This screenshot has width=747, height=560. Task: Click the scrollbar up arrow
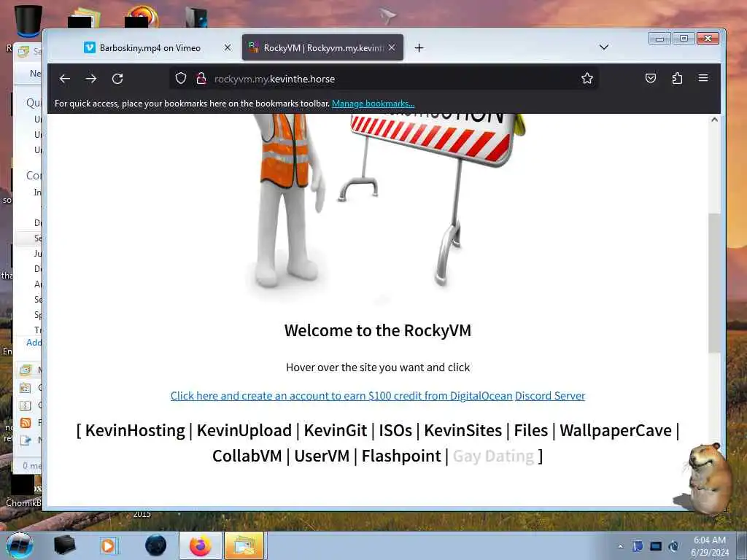[714, 120]
